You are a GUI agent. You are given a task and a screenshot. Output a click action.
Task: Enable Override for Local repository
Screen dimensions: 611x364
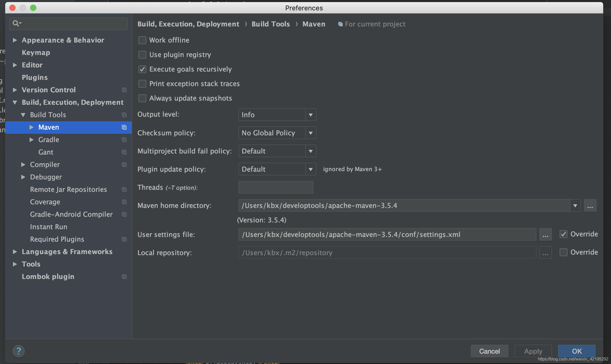pyautogui.click(x=563, y=252)
